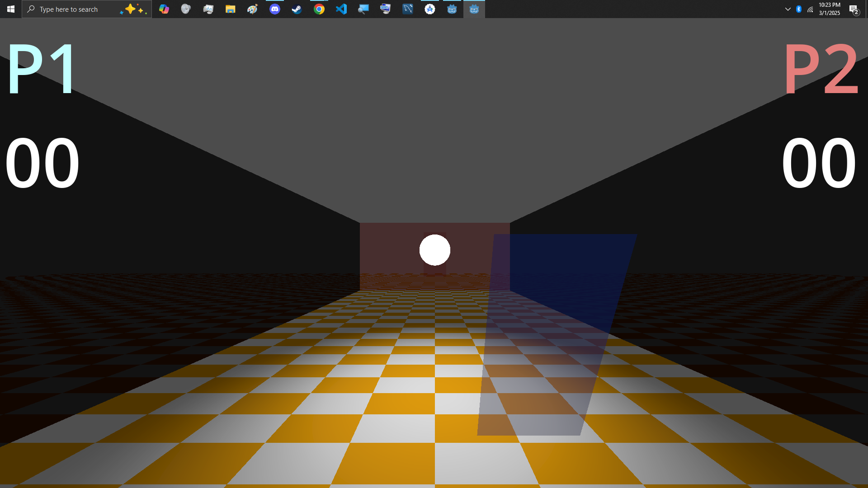This screenshot has height=488, width=868.
Task: Open File Explorer from the taskbar
Action: coord(231,9)
